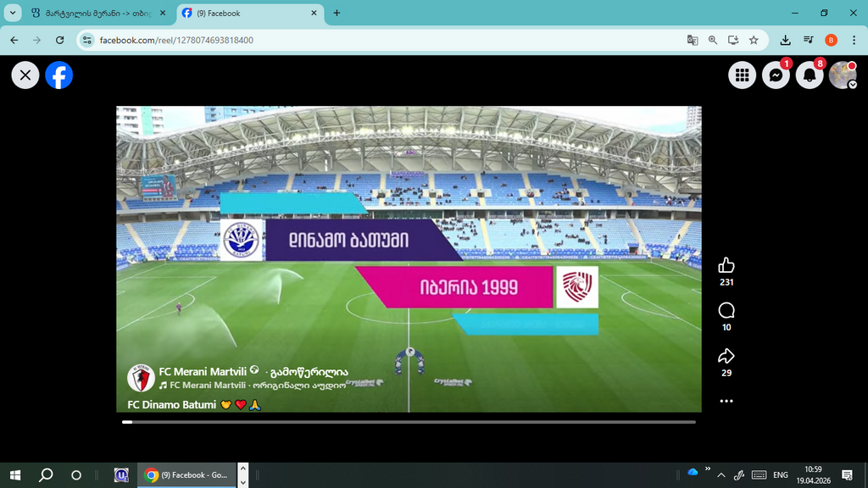Open Cortana circle on taskbar
Image resolution: width=868 pixels, height=488 pixels.
[x=76, y=474]
